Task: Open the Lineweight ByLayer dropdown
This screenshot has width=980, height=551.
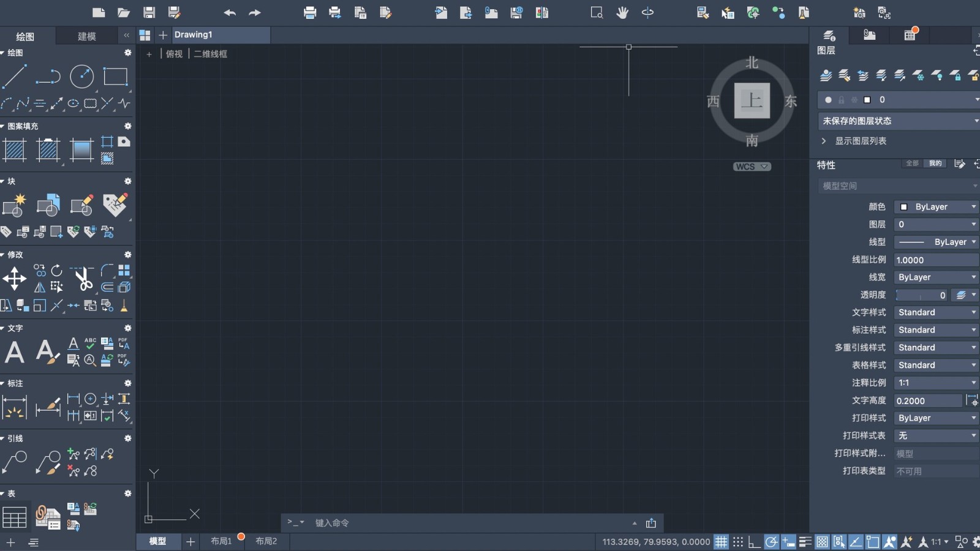Action: coord(937,277)
